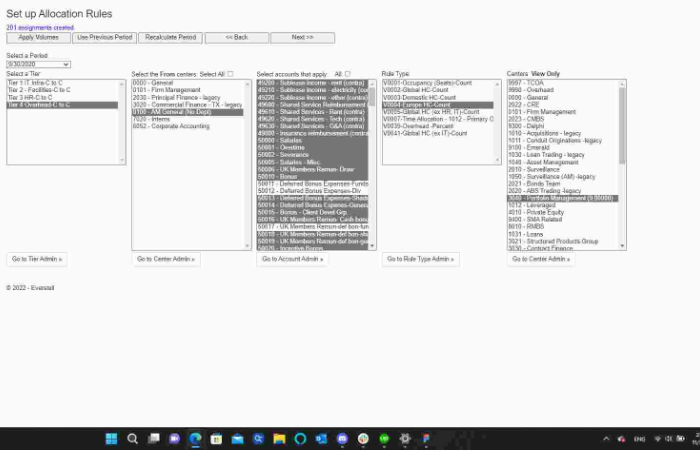Open the Select a Period dropdown

pos(38,64)
